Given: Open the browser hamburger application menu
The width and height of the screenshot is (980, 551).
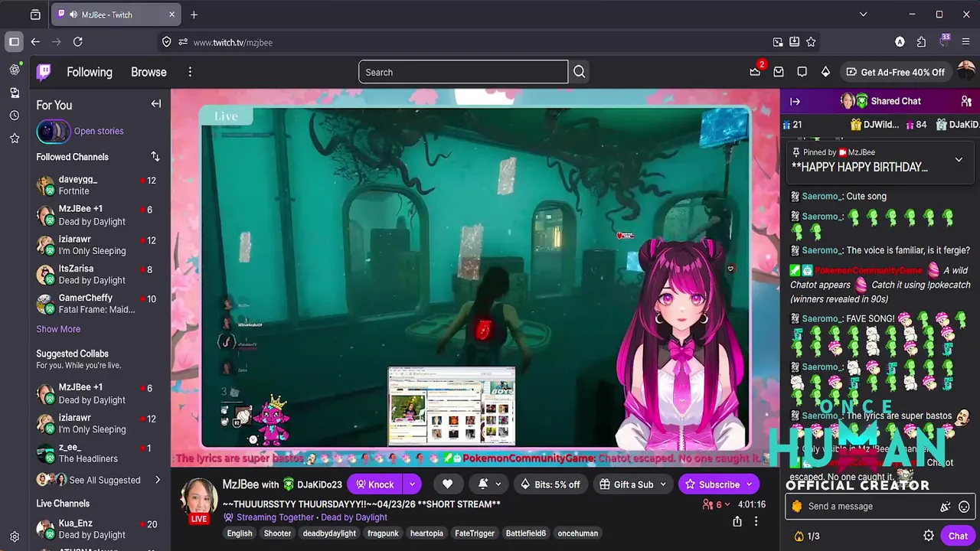Looking at the screenshot, I should (x=965, y=42).
